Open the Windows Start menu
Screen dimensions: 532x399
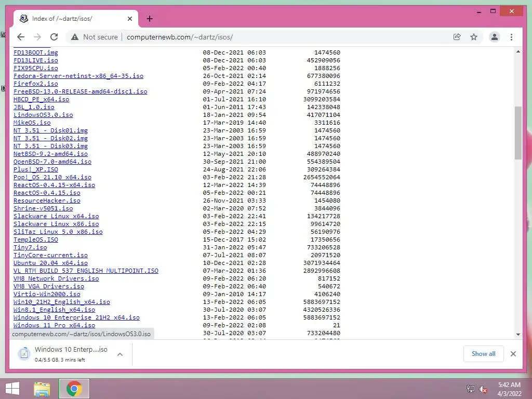(x=12, y=389)
